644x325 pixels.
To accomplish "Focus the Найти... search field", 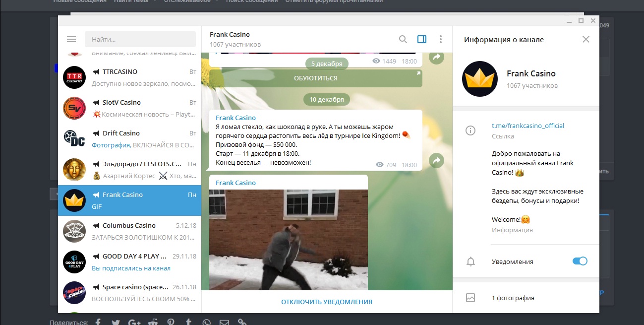I will tap(140, 39).
